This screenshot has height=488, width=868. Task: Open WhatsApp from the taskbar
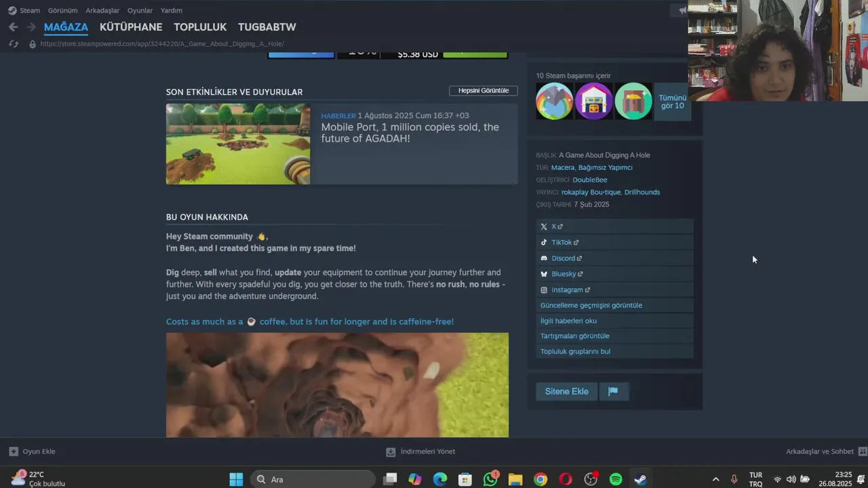[x=490, y=479]
